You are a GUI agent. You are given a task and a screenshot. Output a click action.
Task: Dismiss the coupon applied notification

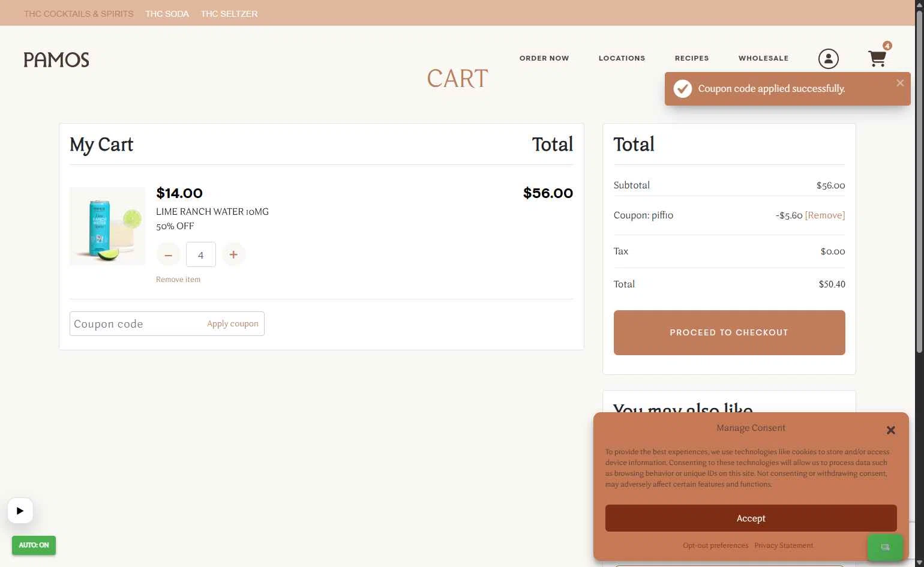point(900,83)
